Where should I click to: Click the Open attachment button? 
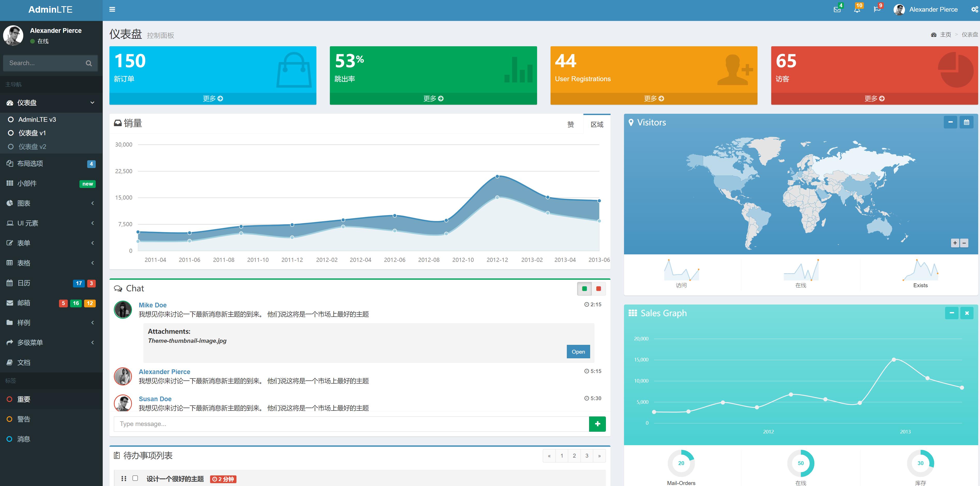[x=578, y=352]
